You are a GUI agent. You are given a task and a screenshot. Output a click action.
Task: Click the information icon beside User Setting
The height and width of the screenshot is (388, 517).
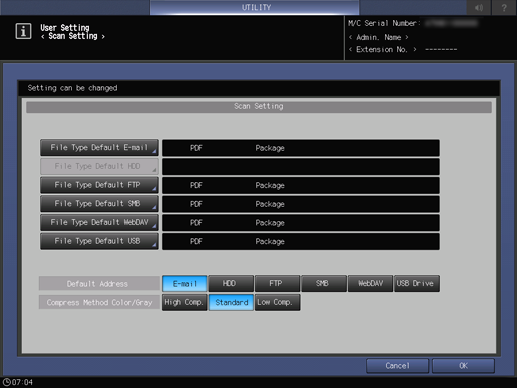coord(23,31)
